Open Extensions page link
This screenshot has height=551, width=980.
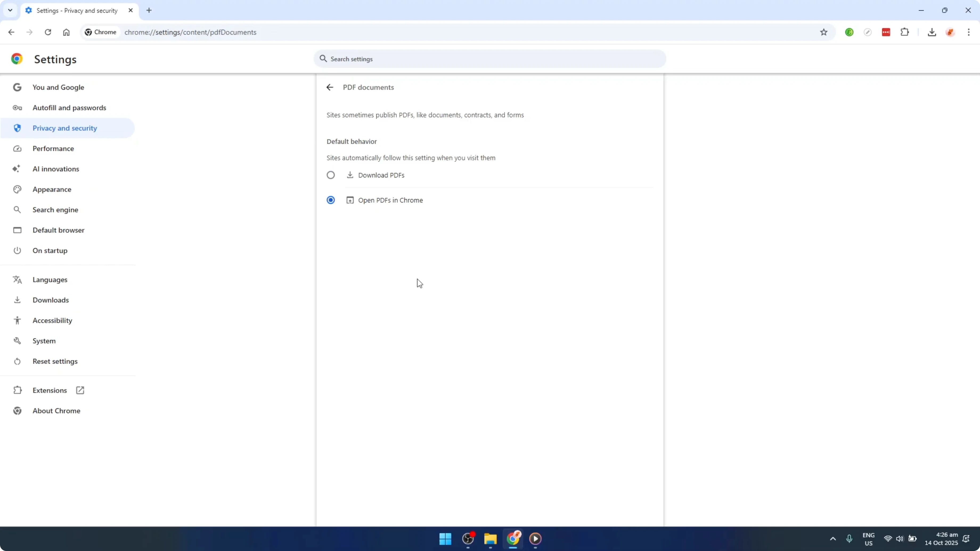pyautogui.click(x=68, y=390)
